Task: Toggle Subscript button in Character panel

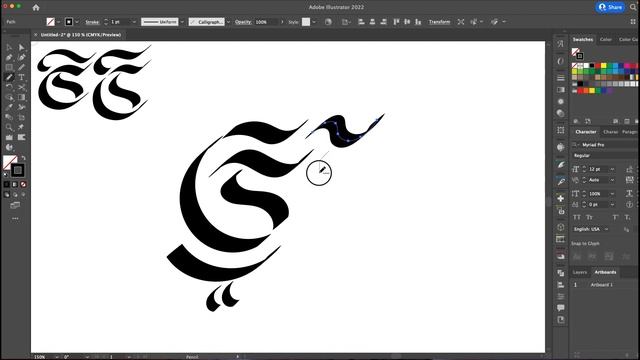Action: point(628,217)
